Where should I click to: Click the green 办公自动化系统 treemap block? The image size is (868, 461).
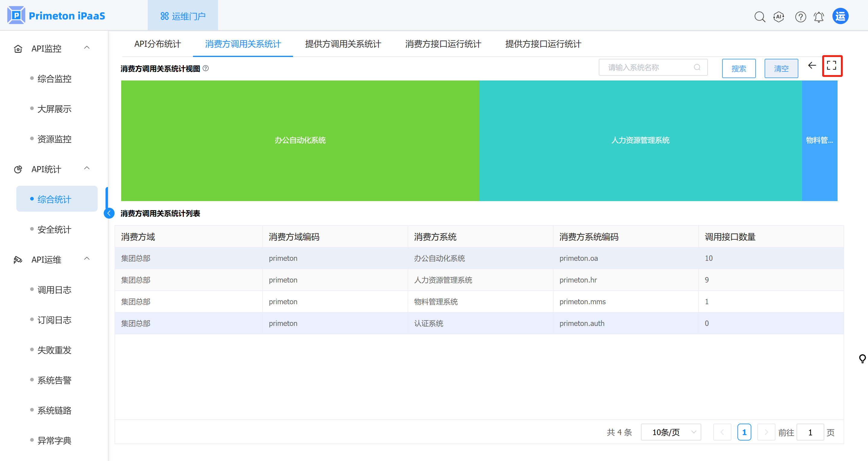[300, 140]
